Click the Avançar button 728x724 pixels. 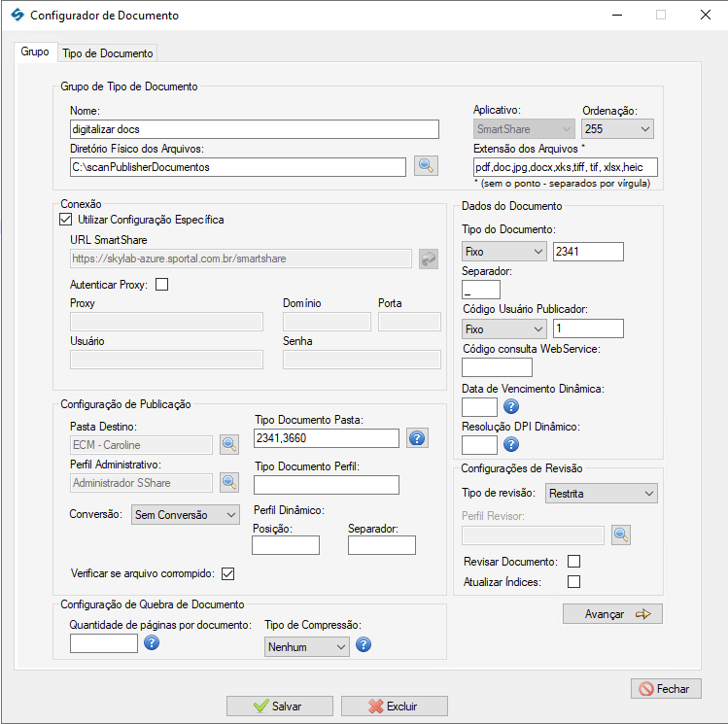[x=612, y=614]
